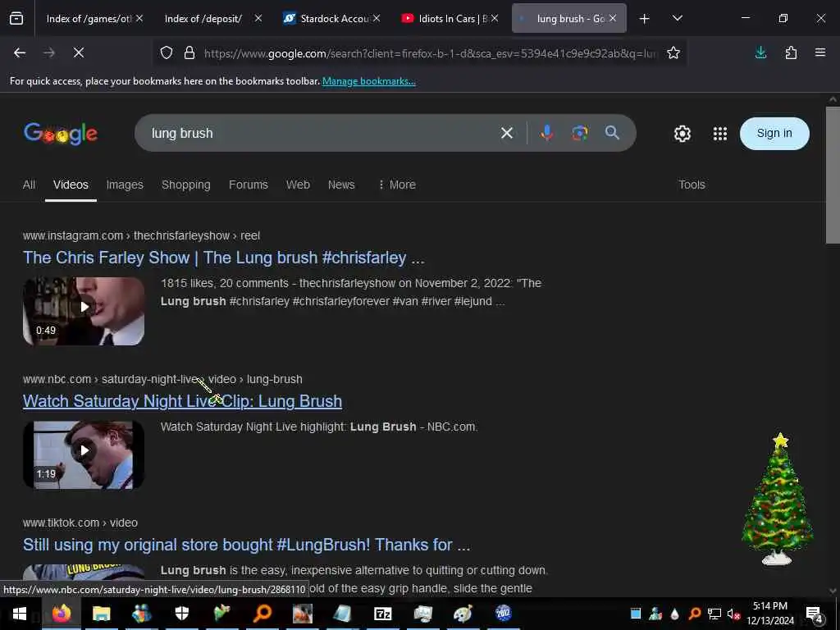Open Firefox extensions menu

[x=791, y=52]
